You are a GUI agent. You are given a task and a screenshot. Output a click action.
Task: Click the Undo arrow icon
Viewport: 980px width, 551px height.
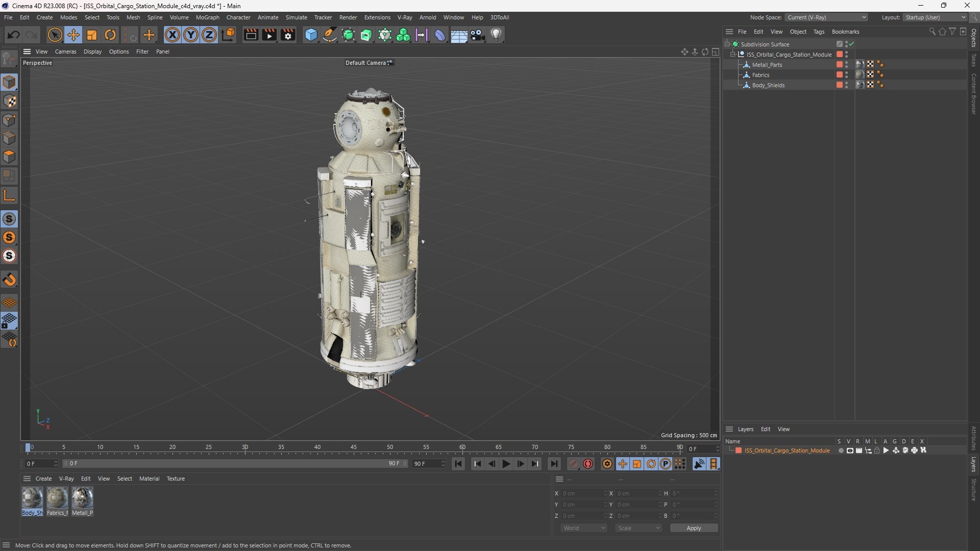pyautogui.click(x=14, y=35)
